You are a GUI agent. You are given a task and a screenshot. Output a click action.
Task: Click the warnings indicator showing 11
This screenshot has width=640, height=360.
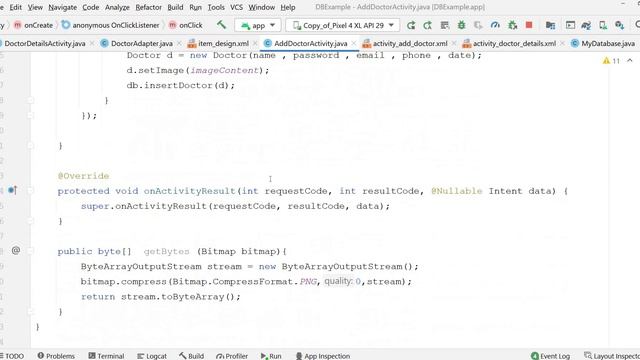tap(611, 61)
